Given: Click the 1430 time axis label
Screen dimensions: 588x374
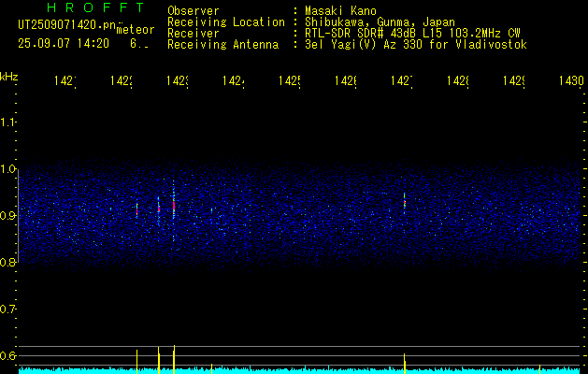Looking at the screenshot, I should pos(571,81).
